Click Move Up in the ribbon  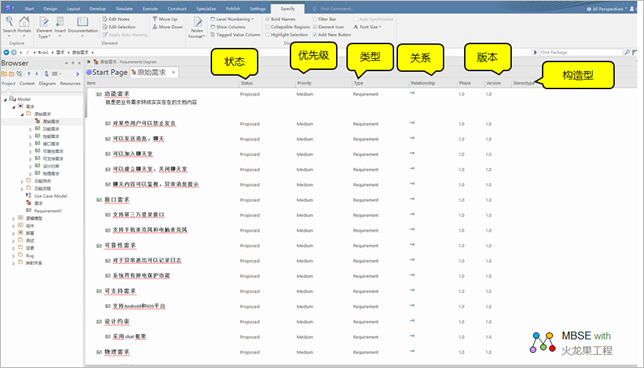165,19
